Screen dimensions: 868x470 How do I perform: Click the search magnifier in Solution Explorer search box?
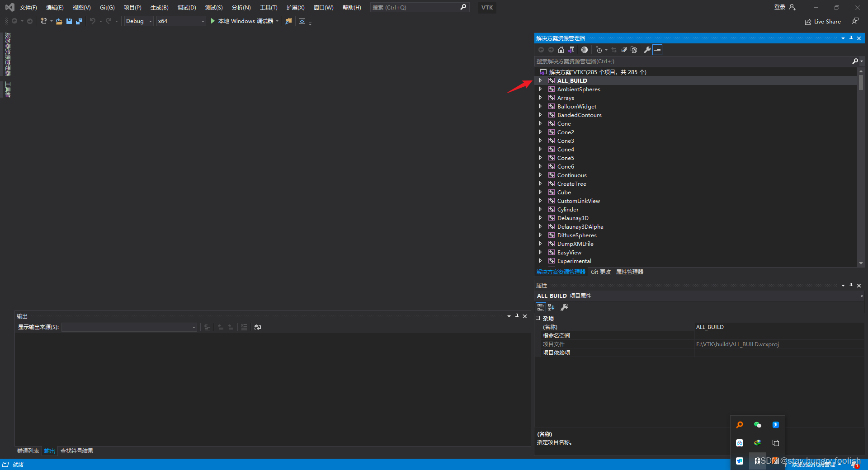(855, 61)
